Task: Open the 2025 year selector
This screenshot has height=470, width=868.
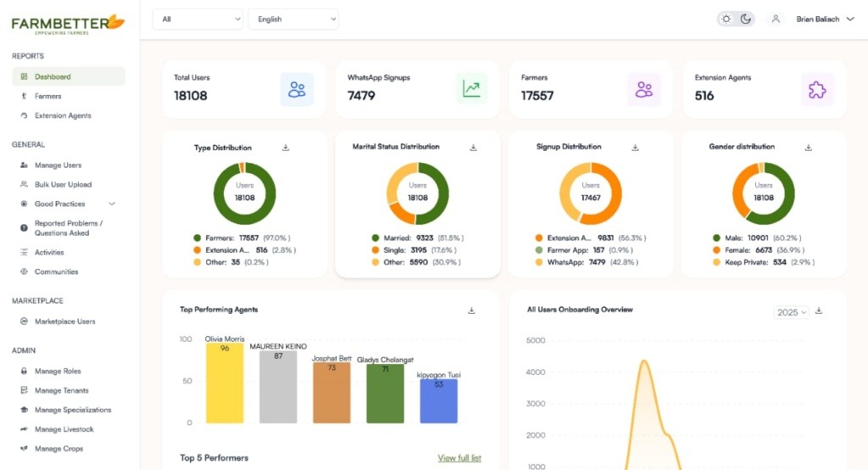Action: click(x=792, y=312)
